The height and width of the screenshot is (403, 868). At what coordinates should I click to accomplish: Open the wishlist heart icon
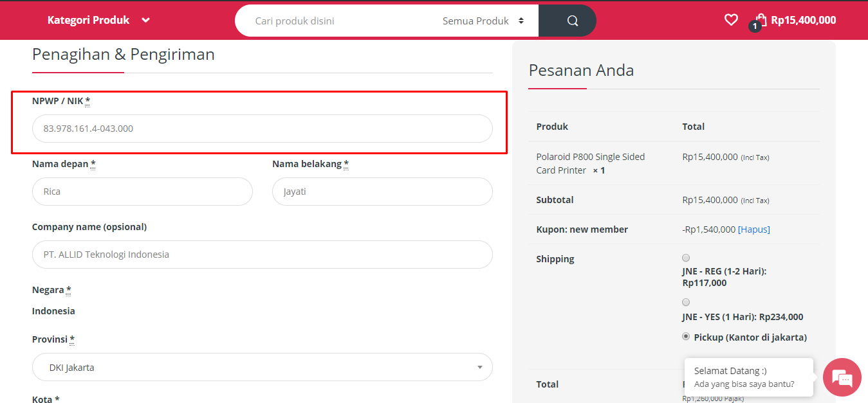[731, 20]
